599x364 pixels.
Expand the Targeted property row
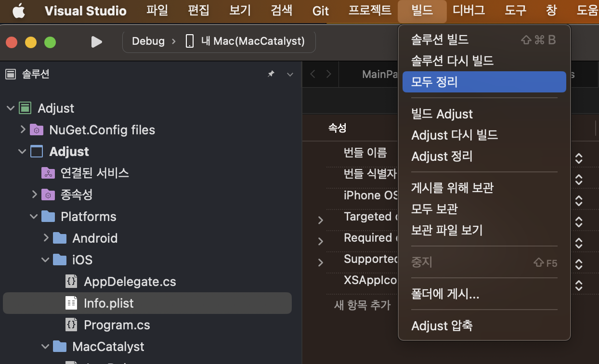coord(321,220)
